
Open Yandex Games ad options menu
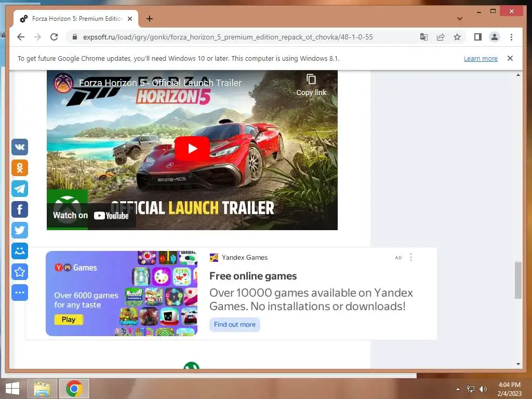coord(410,258)
